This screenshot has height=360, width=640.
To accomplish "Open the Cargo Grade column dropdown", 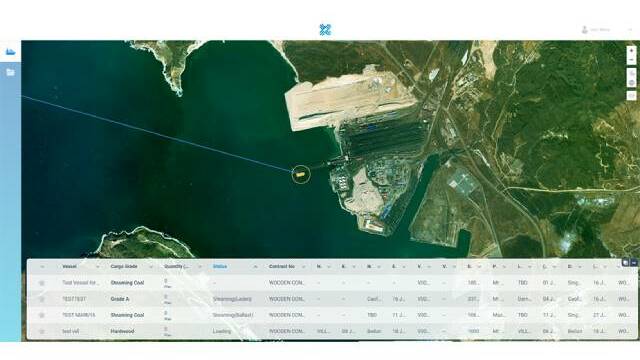I will point(151,267).
